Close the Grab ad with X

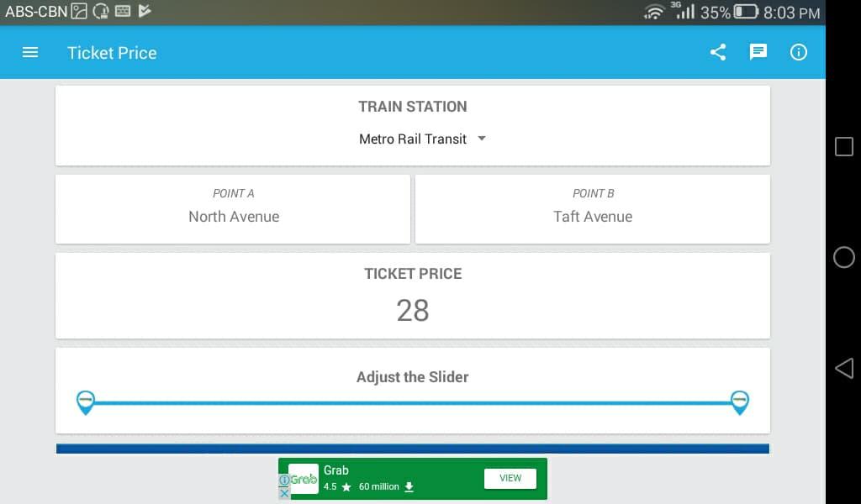[284, 493]
